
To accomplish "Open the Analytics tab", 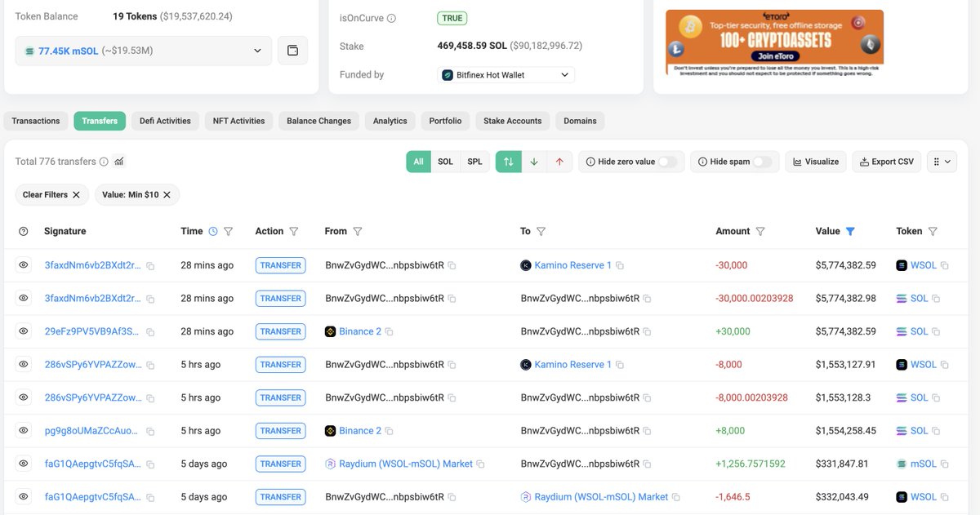I will pos(390,121).
